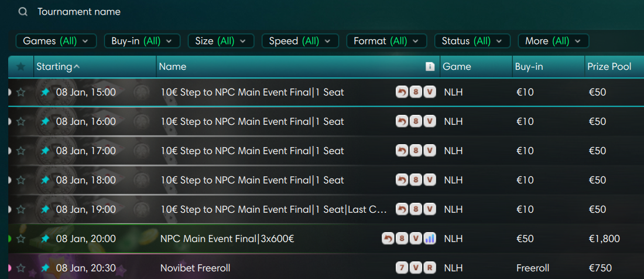This screenshot has width=644, height=279.
Task: Toggle favorite star for NPC Main Event Final
Action: tap(21, 239)
